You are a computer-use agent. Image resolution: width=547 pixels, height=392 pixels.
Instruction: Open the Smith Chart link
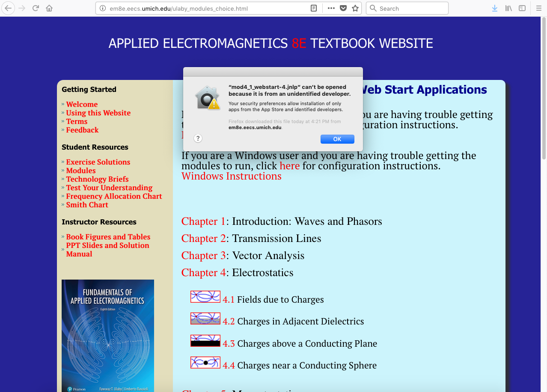coord(87,205)
